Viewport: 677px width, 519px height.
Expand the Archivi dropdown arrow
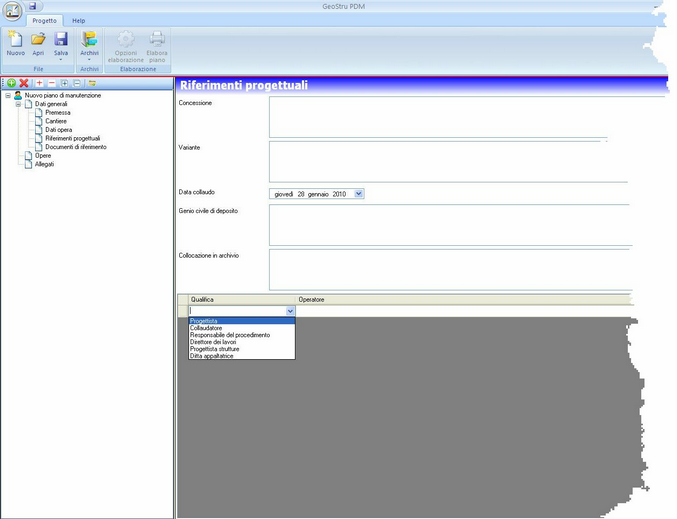click(89, 60)
